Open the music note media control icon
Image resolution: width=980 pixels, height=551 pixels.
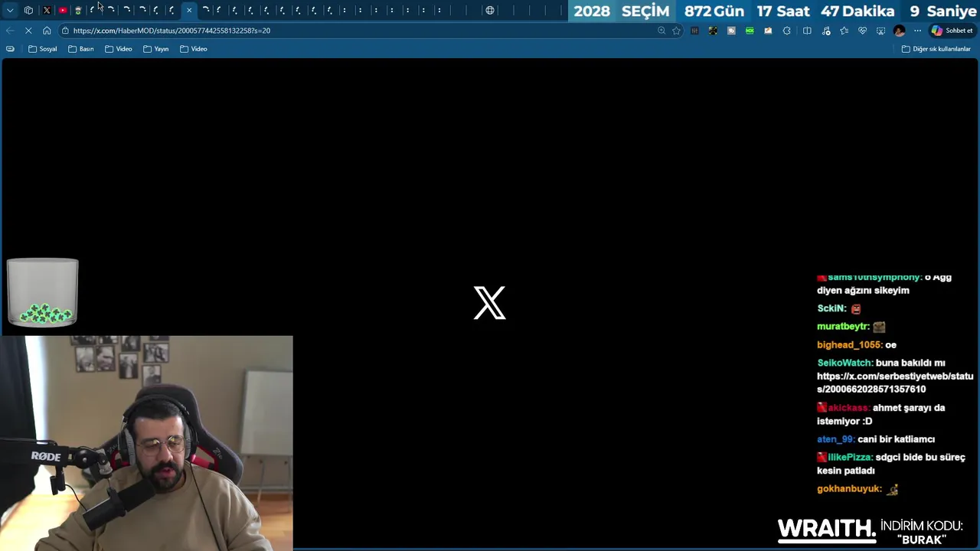point(825,31)
